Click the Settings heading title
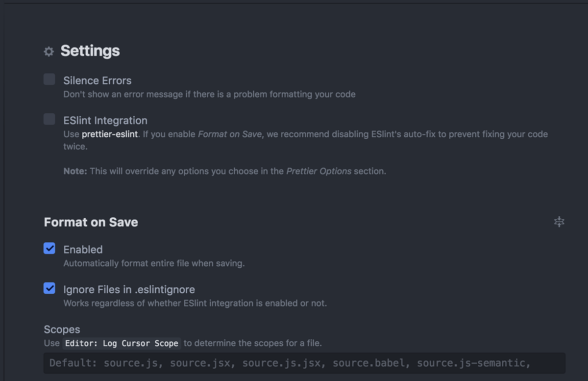The height and width of the screenshot is (381, 588). click(x=90, y=51)
